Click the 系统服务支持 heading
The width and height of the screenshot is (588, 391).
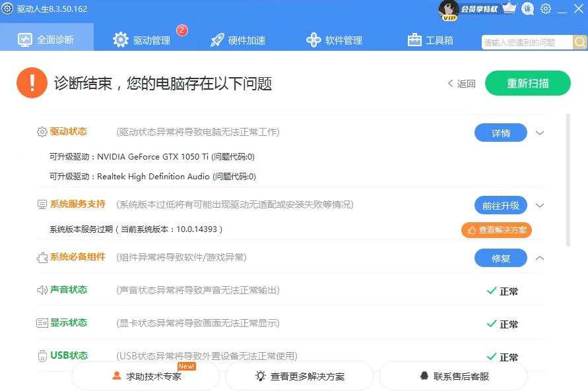pyautogui.click(x=78, y=204)
